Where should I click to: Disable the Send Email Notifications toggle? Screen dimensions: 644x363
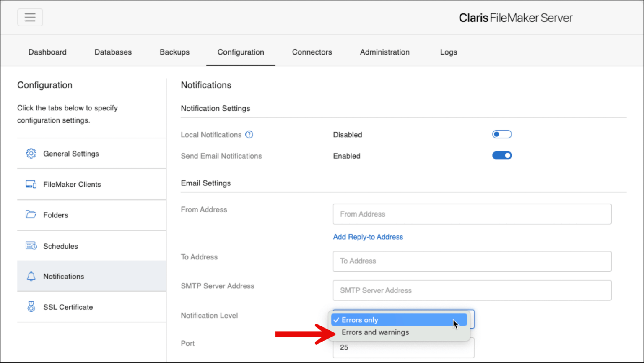coord(502,155)
